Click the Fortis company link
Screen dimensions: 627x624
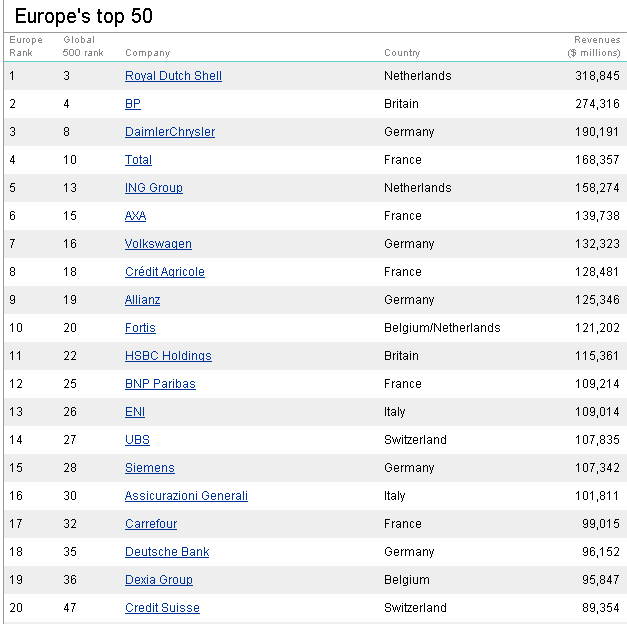[140, 328]
